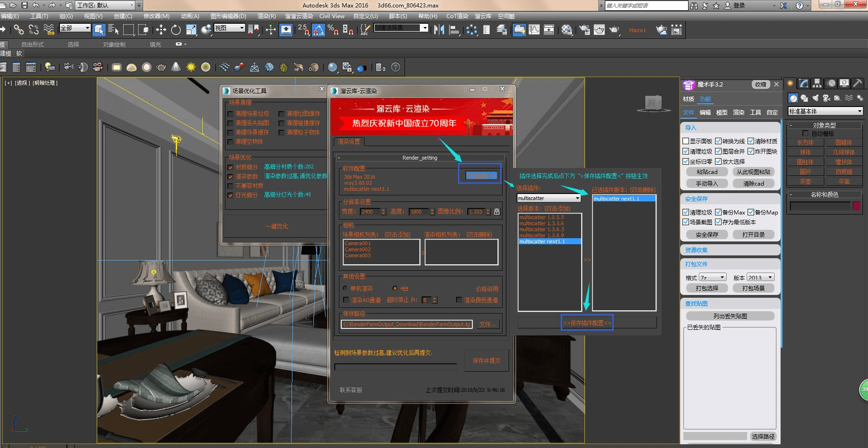Open Select by Name list tool
Image resolution: width=868 pixels, height=448 pixels.
click(113, 30)
